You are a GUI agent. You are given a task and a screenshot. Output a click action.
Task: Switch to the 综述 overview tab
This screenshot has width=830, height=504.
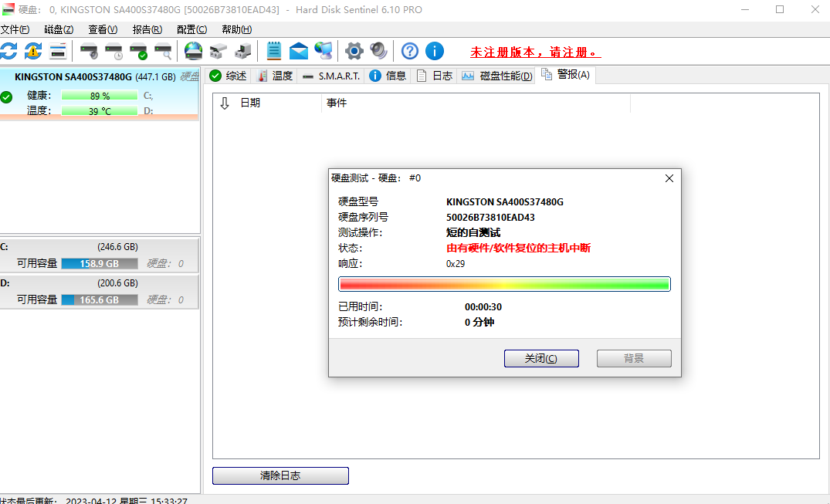(228, 76)
